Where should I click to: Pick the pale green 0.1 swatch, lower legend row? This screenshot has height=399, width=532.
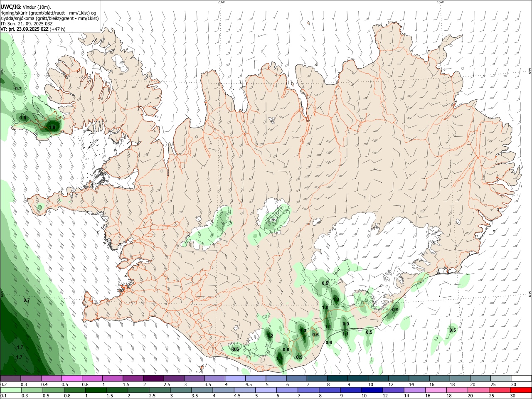click(10, 390)
